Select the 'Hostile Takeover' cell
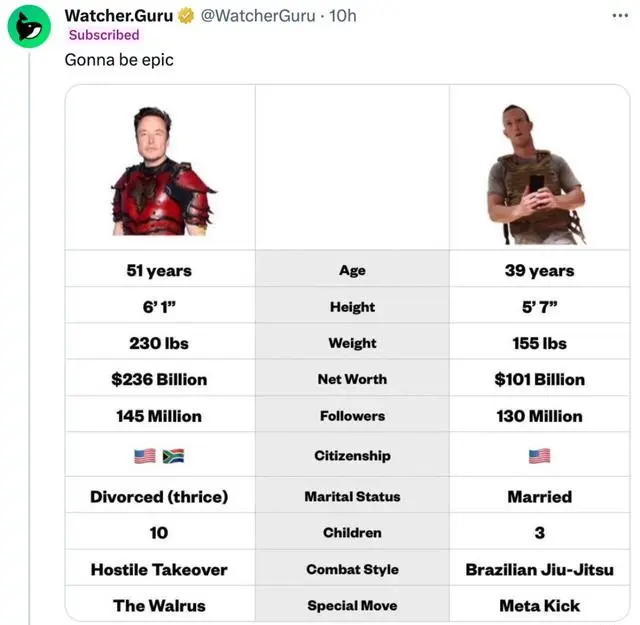640x625 pixels. tap(159, 570)
